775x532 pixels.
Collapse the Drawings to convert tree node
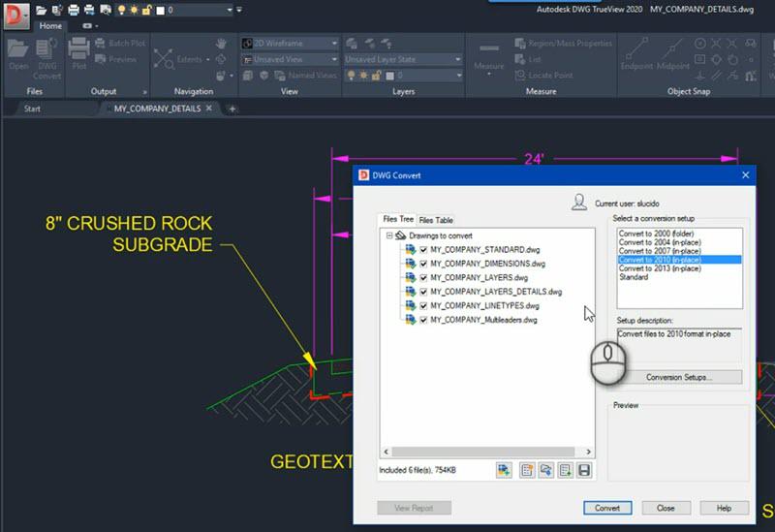pyautogui.click(x=389, y=235)
